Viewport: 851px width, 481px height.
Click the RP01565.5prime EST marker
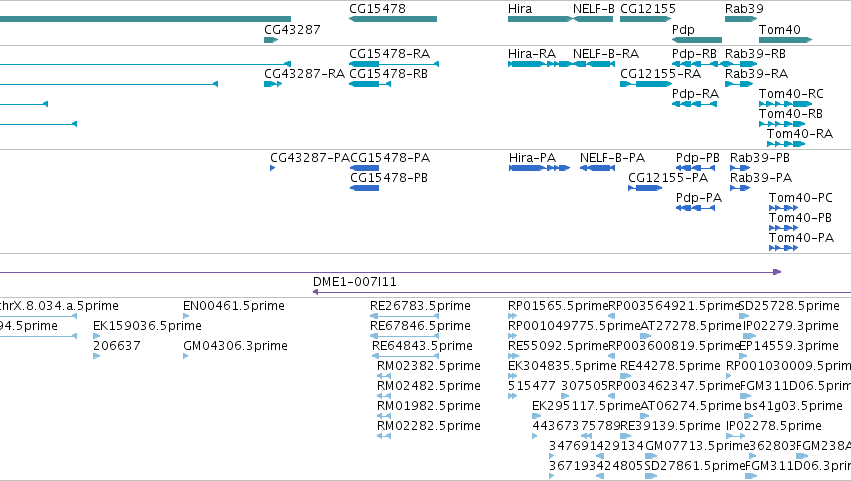512,316
